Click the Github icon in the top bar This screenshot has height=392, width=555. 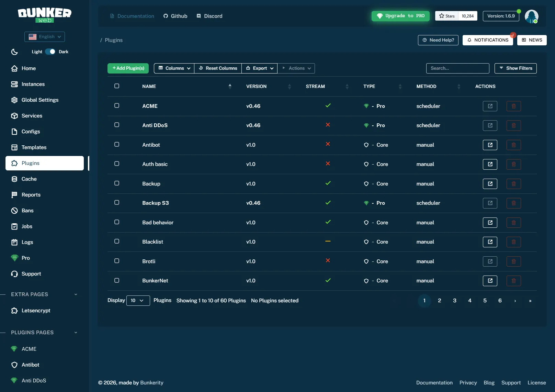pyautogui.click(x=166, y=16)
